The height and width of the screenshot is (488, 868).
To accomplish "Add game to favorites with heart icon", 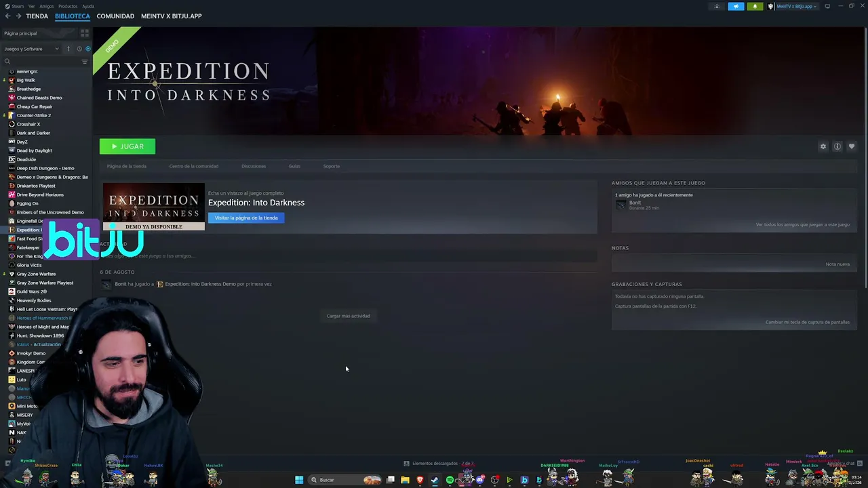I will click(852, 146).
